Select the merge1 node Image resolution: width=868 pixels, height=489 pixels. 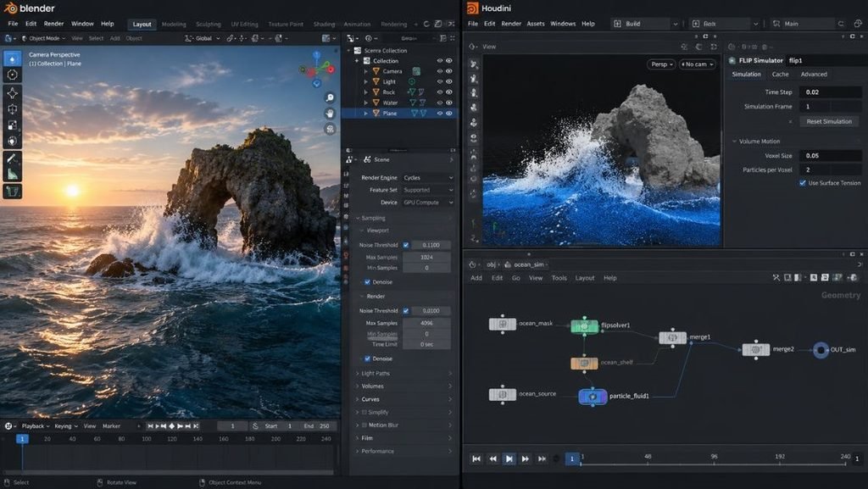tap(672, 337)
